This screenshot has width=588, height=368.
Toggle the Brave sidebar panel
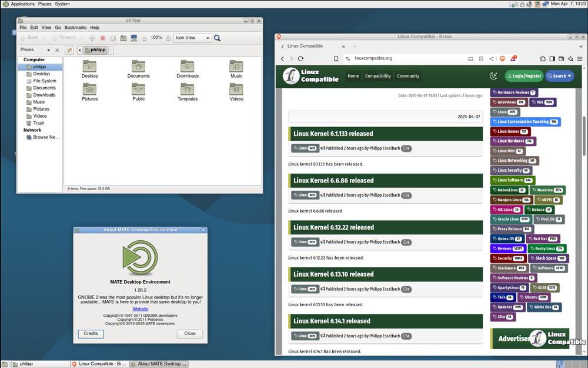click(552, 58)
